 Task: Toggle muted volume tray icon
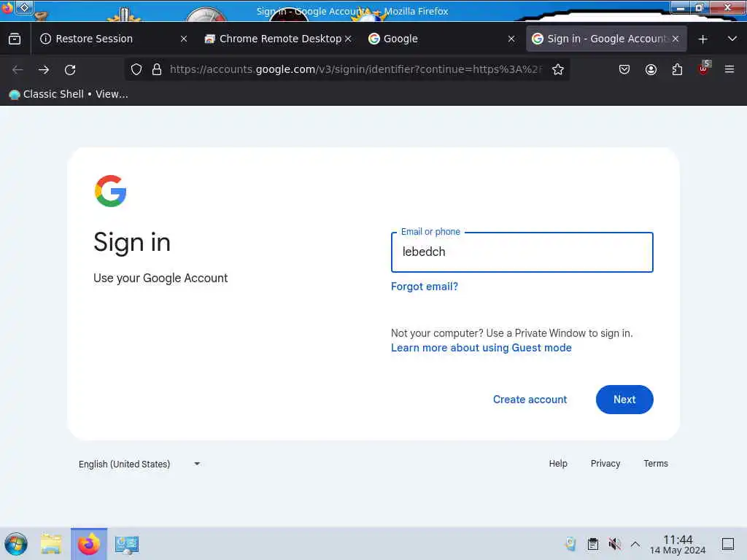(x=614, y=544)
